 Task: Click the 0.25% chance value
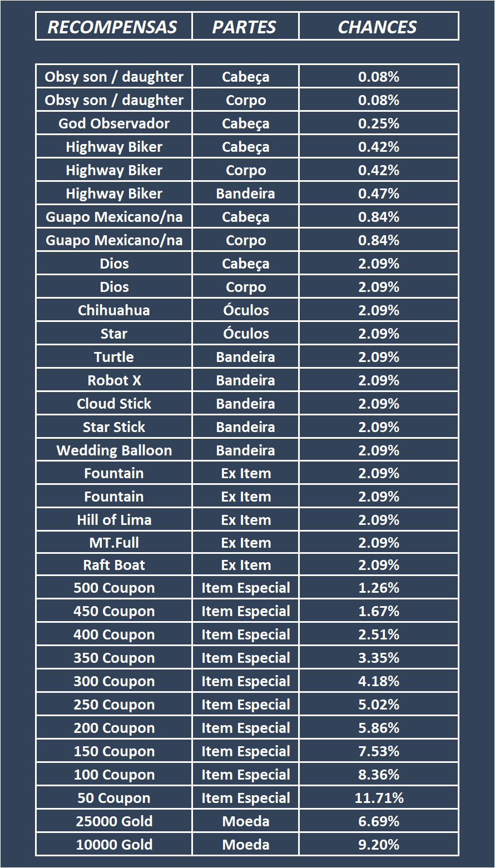pyautogui.click(x=378, y=123)
